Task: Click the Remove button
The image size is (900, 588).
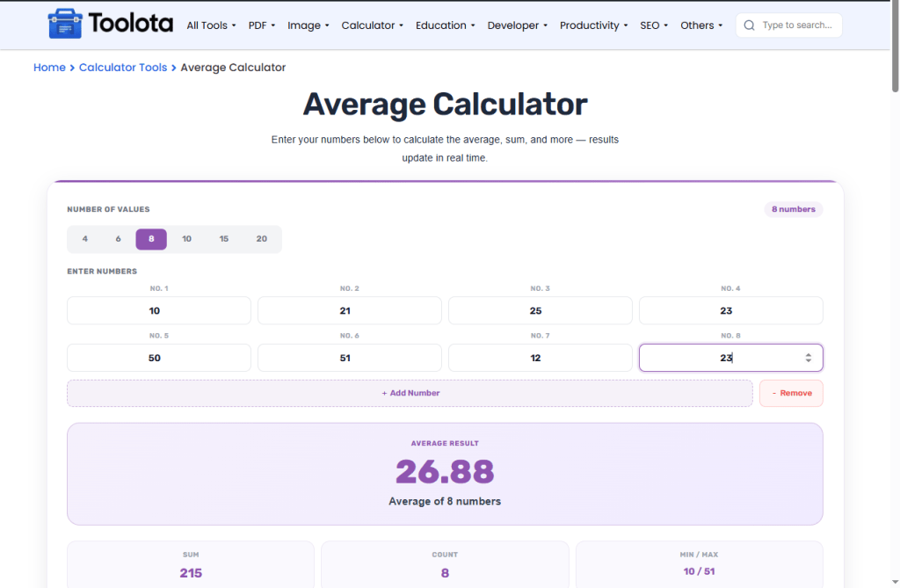Action: pos(791,394)
